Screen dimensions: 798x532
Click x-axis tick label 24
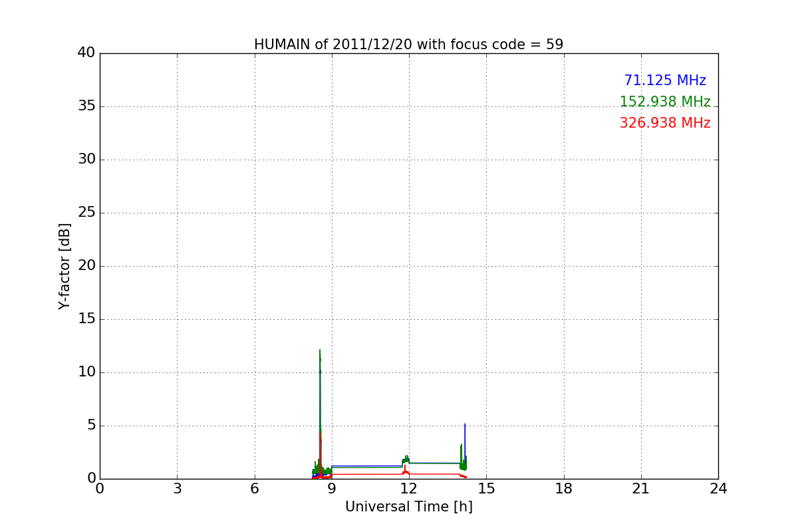(718, 489)
